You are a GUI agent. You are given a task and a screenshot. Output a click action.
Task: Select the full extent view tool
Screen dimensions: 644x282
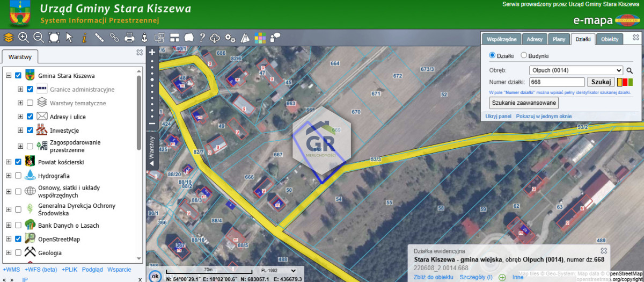(54, 38)
